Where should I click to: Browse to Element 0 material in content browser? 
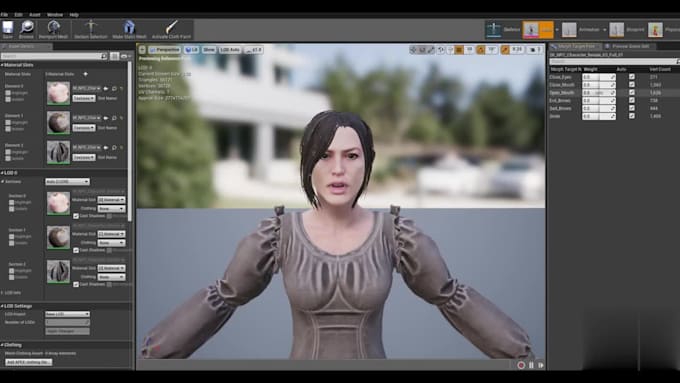(114, 88)
